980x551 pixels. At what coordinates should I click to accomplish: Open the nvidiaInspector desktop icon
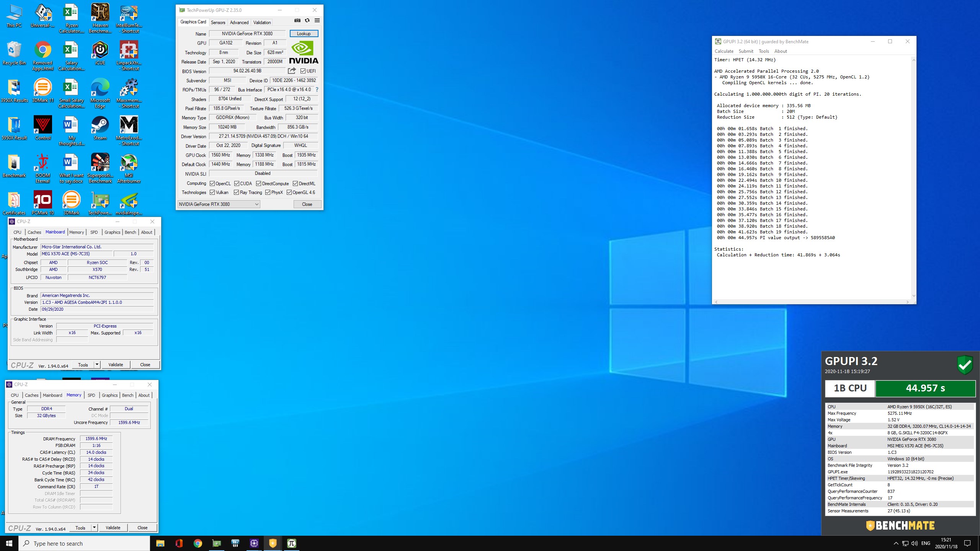click(x=129, y=203)
